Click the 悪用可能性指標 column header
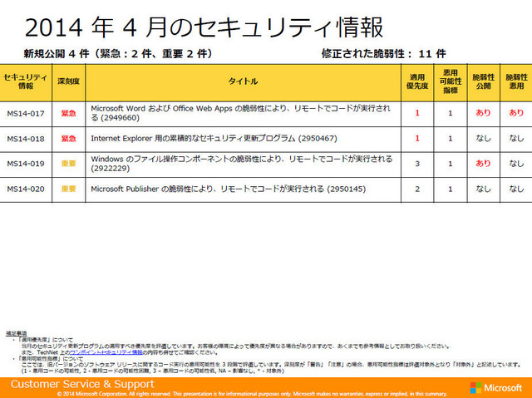 tap(451, 81)
